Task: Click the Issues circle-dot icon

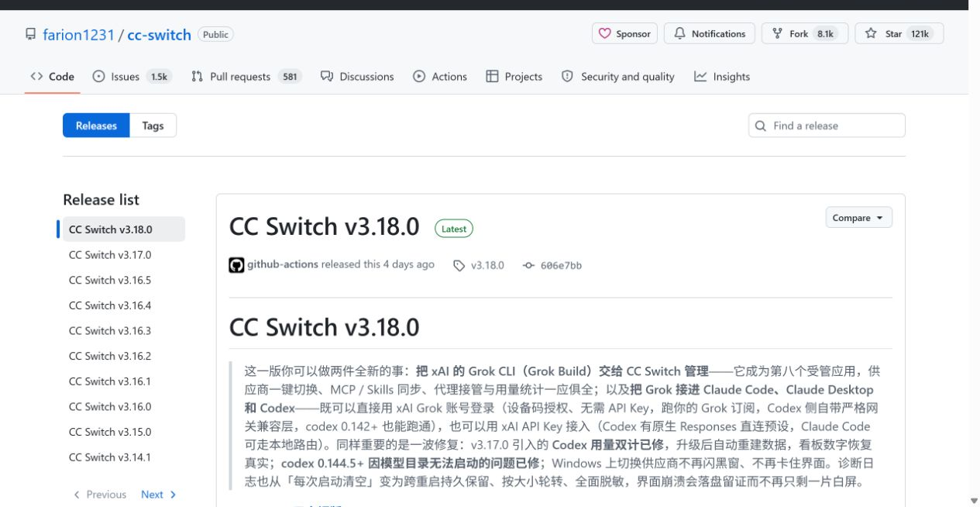Action: 98,76
